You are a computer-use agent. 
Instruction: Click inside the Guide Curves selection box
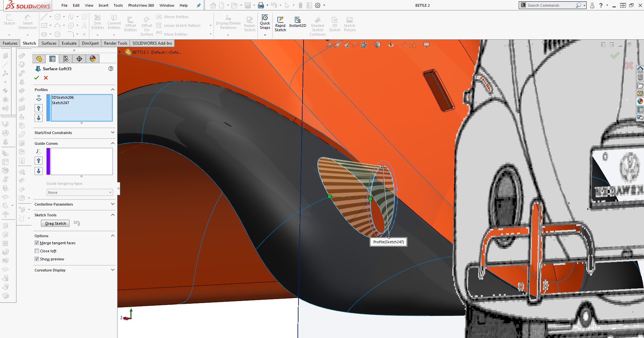tap(82, 162)
